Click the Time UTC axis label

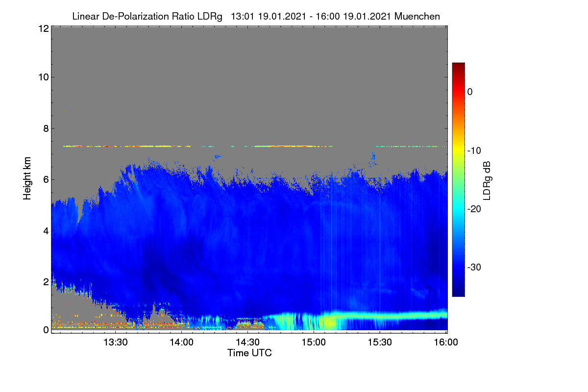click(249, 353)
